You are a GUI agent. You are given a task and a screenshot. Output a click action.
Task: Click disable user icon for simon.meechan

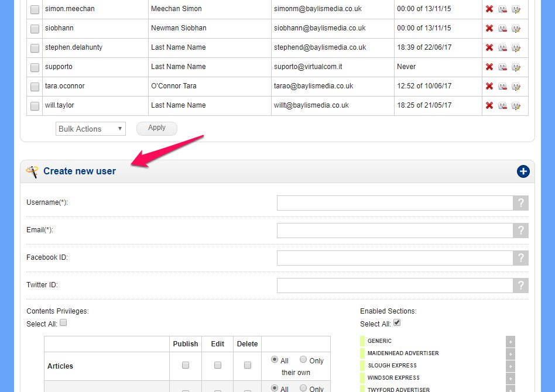coord(502,9)
